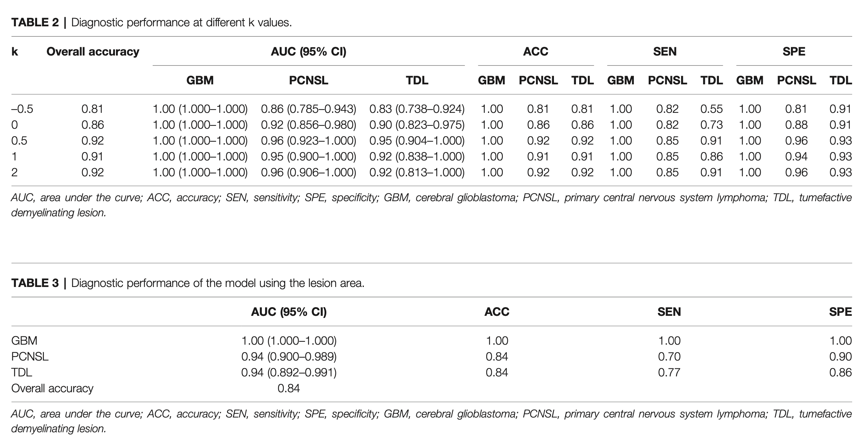Click the AUC value 0.96 (0.923–1.000)
This screenshot has width=868, height=442.
coord(308,141)
